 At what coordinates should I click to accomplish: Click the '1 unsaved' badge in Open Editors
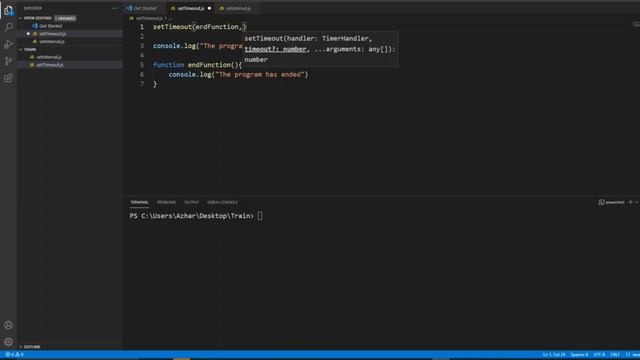click(x=65, y=18)
